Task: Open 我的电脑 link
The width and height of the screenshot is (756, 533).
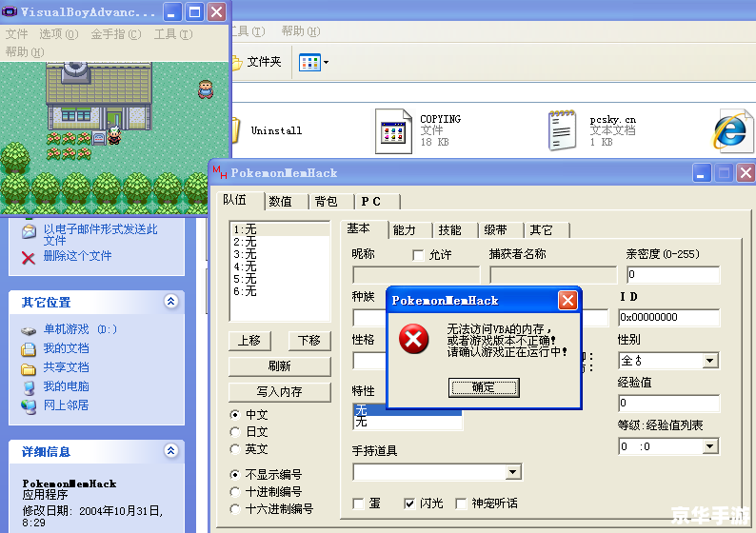Action: [x=66, y=386]
